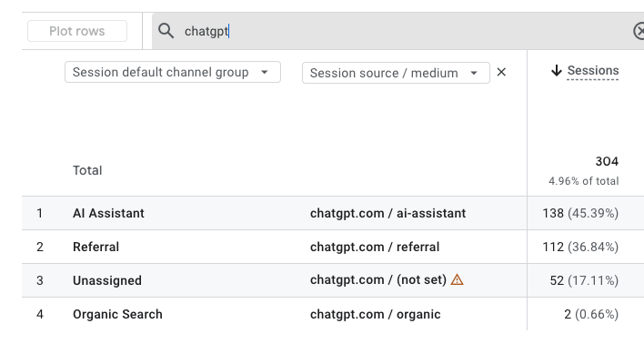Click row number 4
Viewport: 644px width, 344px height.
point(39,314)
